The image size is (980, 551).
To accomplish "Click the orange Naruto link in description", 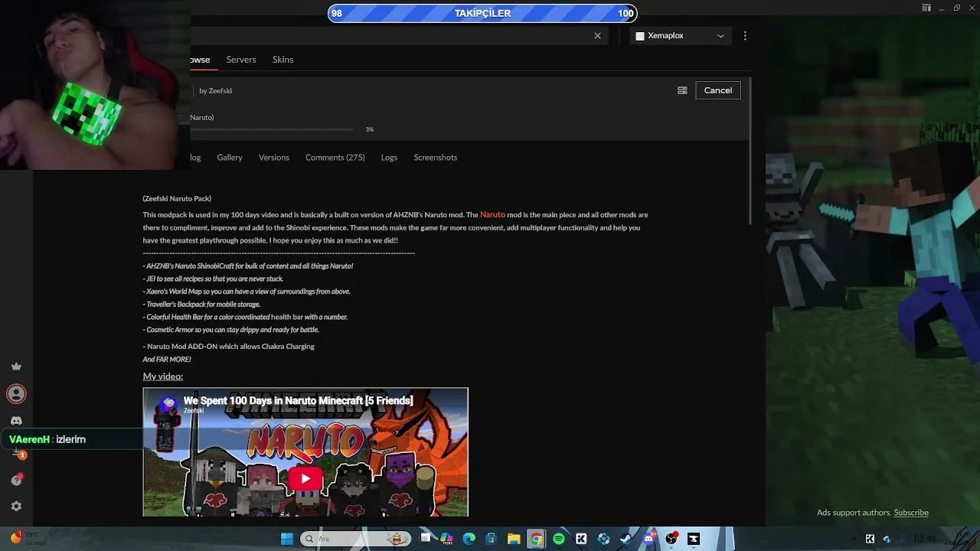I will (492, 215).
